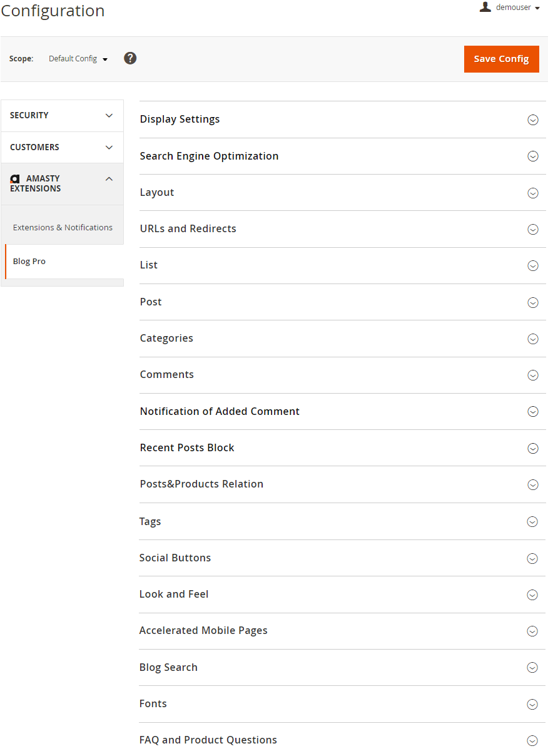Click the help question mark icon
Image resolution: width=553 pixels, height=756 pixels.
click(130, 58)
